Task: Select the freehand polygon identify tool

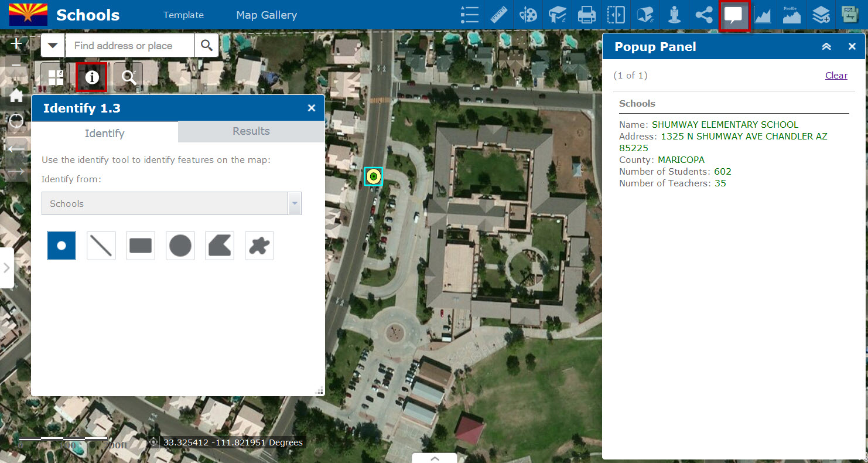Action: (259, 246)
